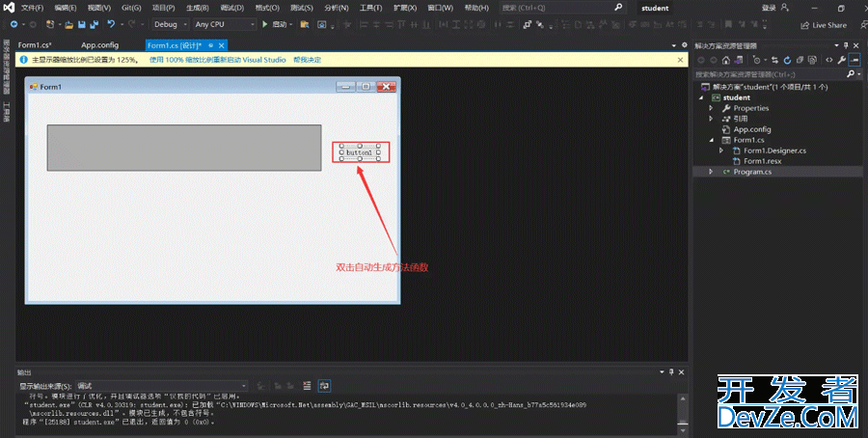Pin the Output panel
This screenshot has width=868, height=438.
pyautogui.click(x=671, y=372)
